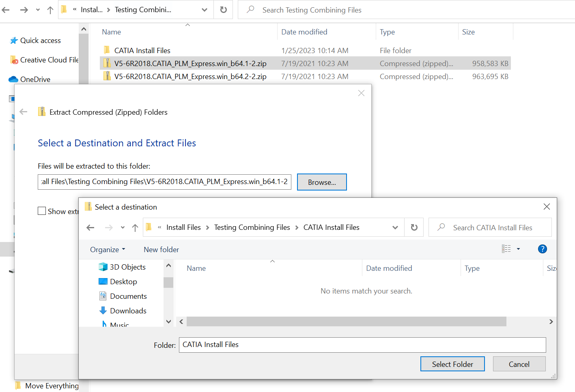The width and height of the screenshot is (575, 392).
Task: Expand Explorer address bar history dropdown
Action: [x=205, y=10]
